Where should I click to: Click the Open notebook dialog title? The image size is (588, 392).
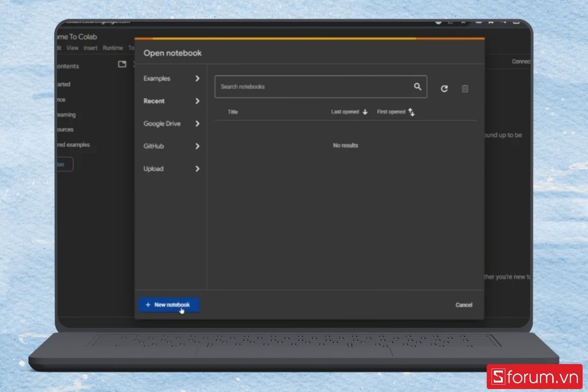172,53
